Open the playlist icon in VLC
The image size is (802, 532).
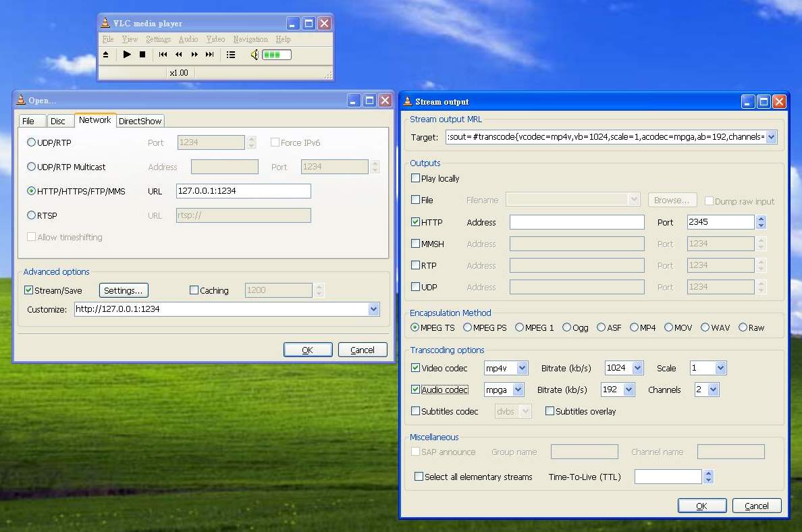[231, 55]
